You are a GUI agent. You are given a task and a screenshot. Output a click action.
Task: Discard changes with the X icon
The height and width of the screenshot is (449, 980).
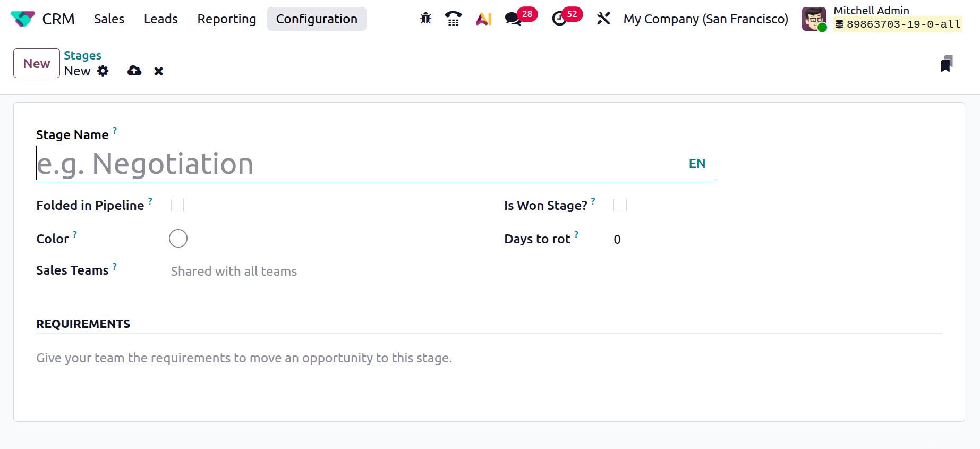[x=158, y=71]
